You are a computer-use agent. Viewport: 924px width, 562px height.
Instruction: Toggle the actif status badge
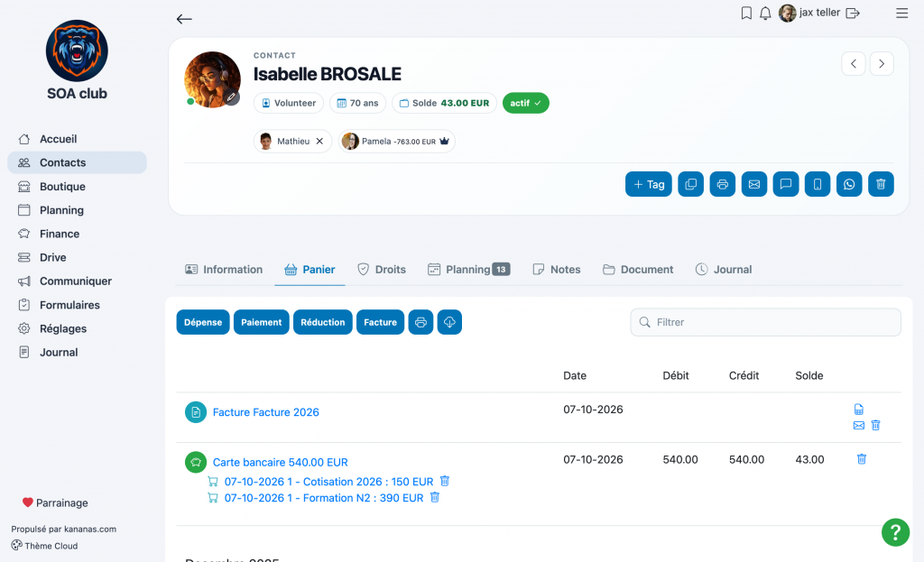coord(526,103)
